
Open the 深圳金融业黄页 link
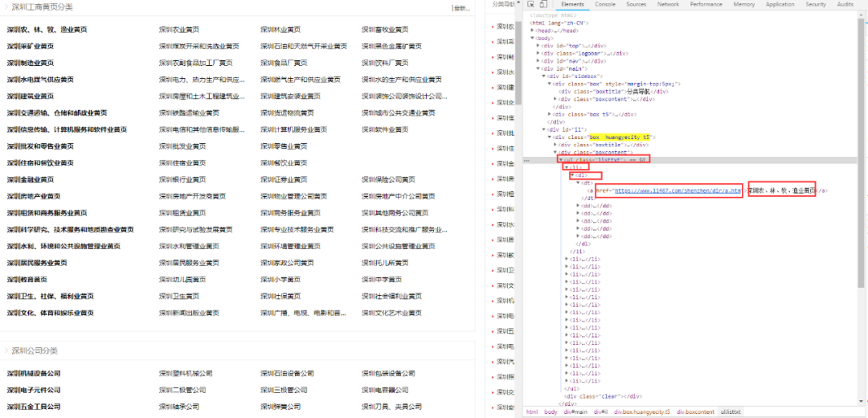pos(31,179)
